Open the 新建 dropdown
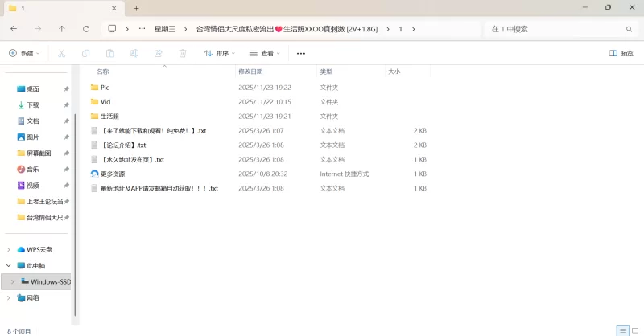644x336 pixels. (23, 54)
